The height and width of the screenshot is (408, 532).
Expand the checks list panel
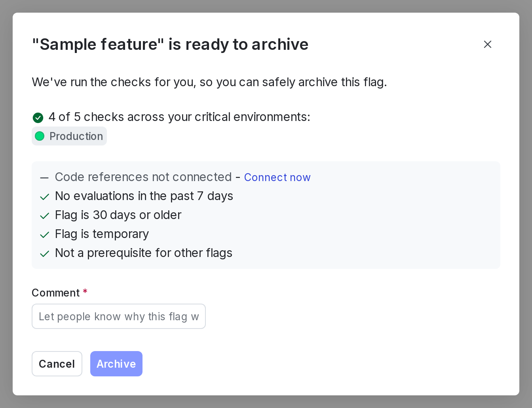pos(266,215)
